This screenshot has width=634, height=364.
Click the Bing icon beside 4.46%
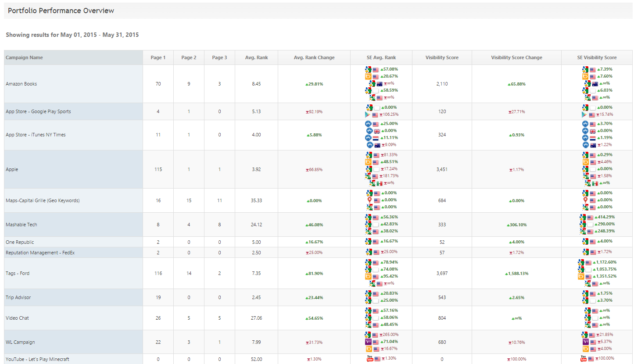tap(585, 162)
